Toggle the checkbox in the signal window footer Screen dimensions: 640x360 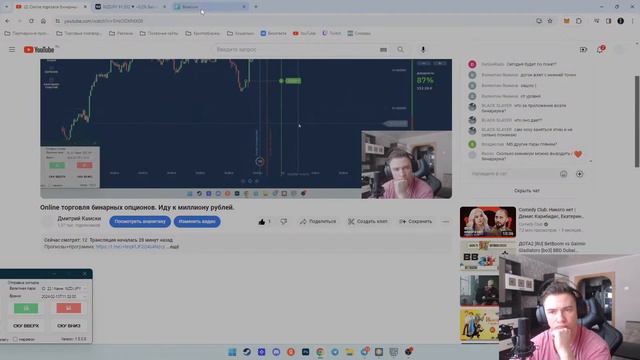pos(15,339)
